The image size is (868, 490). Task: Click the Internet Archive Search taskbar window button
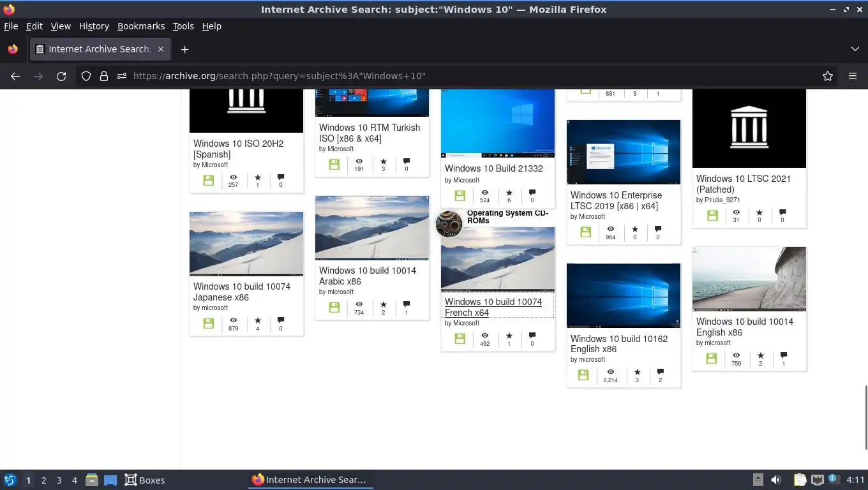(310, 480)
